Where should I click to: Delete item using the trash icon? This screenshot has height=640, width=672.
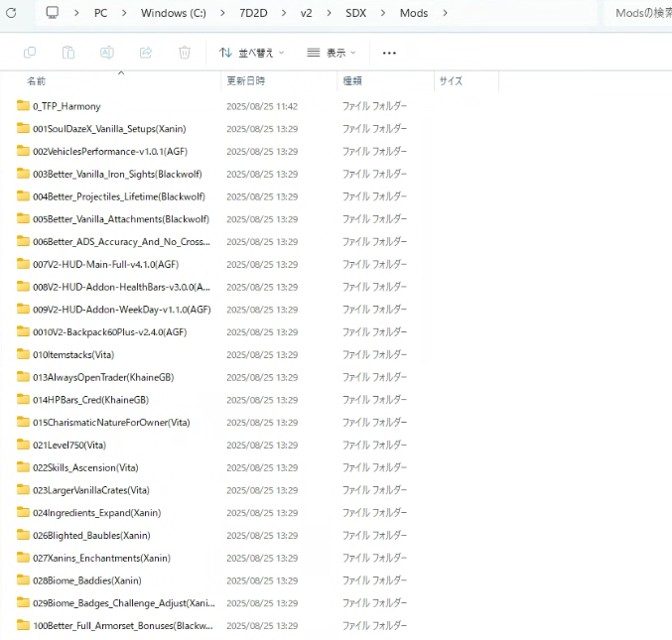click(x=185, y=53)
